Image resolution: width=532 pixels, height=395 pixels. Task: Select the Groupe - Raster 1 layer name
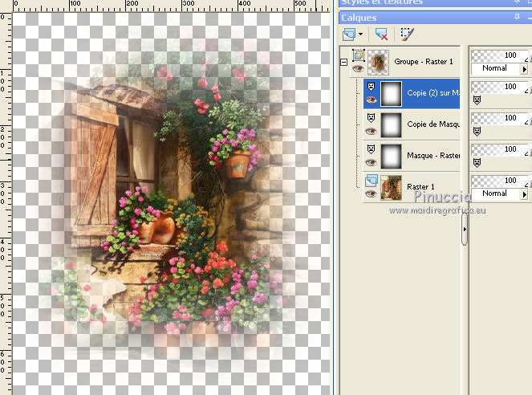(424, 62)
